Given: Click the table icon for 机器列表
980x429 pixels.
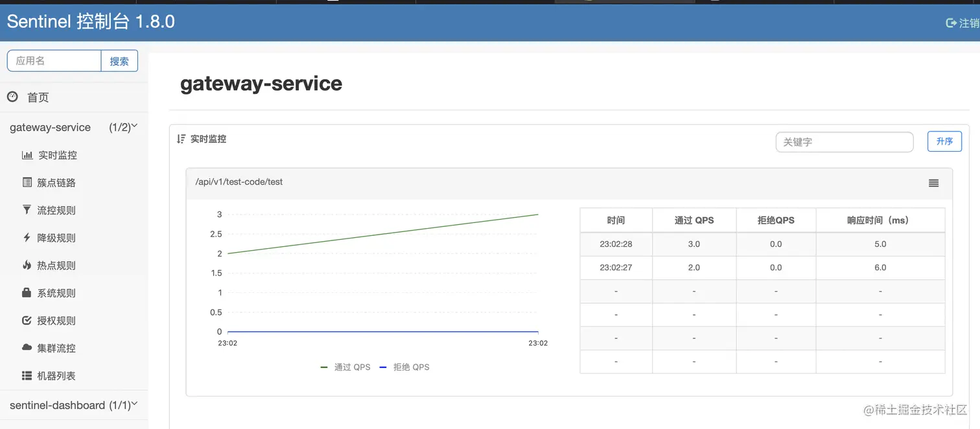Looking at the screenshot, I should [27, 375].
